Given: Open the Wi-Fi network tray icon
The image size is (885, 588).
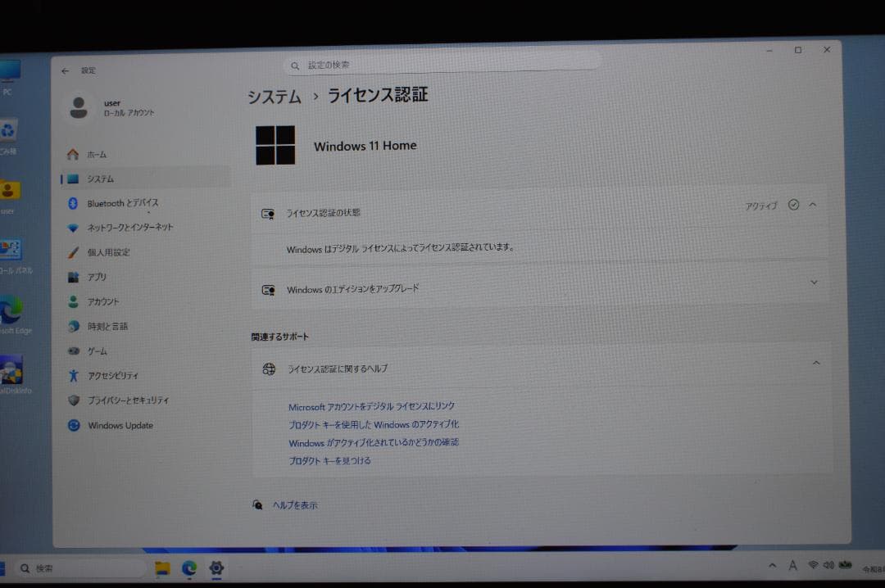Looking at the screenshot, I should (813, 565).
